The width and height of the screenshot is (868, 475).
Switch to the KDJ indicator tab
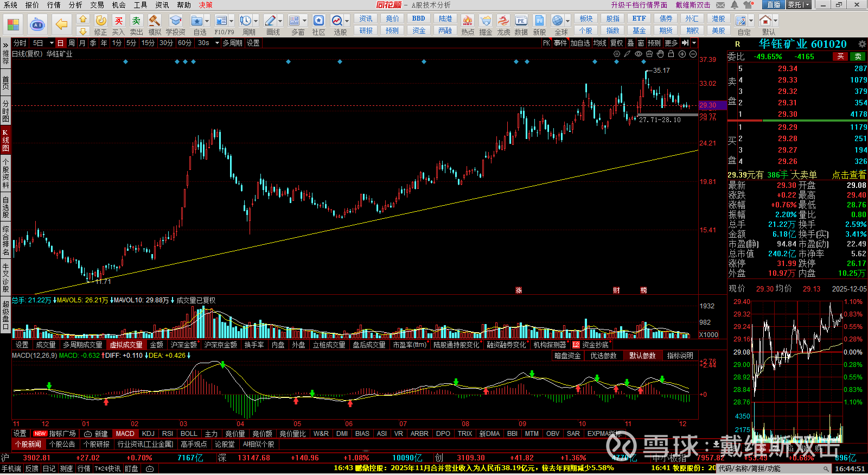pos(148,433)
